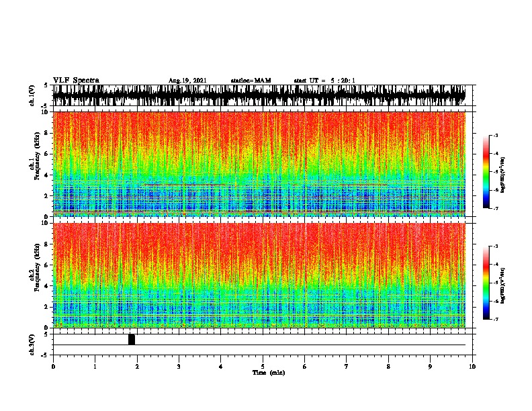
Task: Click the 'VLF Spectra' plot title
Action: 76,81
